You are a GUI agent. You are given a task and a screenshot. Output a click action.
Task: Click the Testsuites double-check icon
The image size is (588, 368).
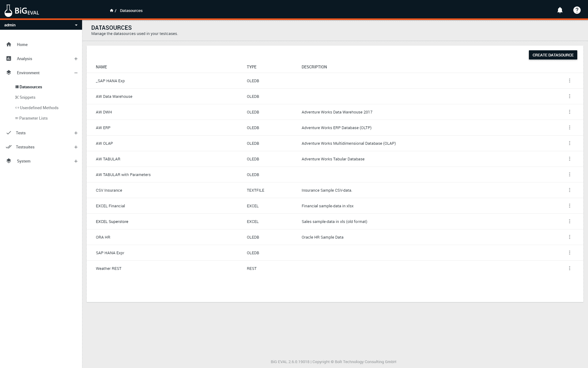(9, 147)
